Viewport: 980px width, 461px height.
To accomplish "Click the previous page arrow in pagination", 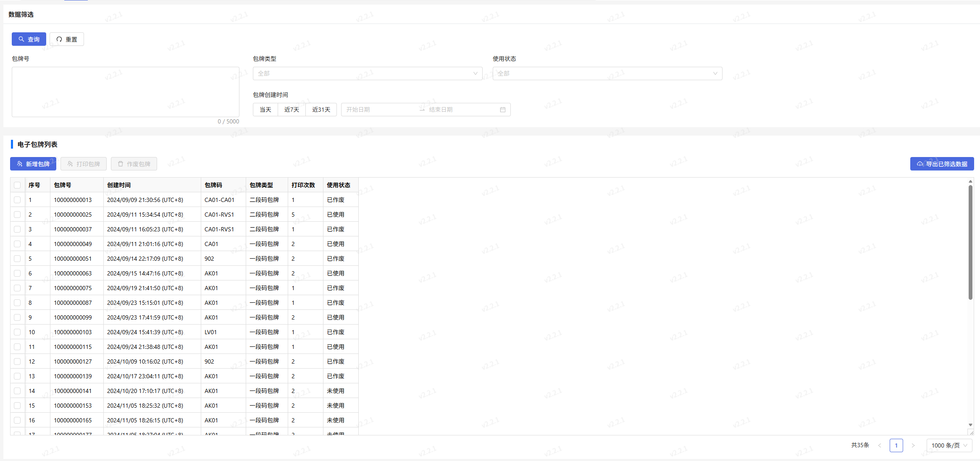I will coord(880,445).
